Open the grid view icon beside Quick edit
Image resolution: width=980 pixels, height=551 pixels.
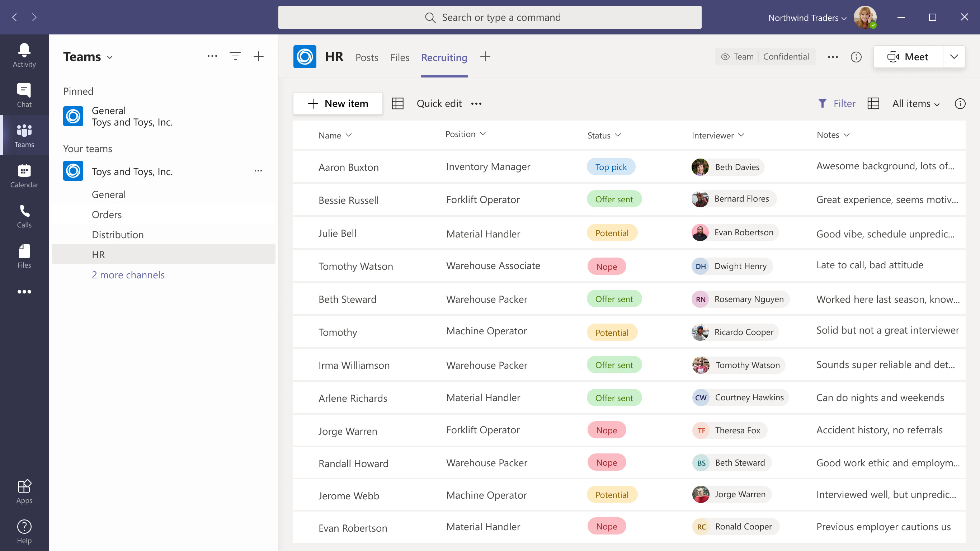(397, 103)
